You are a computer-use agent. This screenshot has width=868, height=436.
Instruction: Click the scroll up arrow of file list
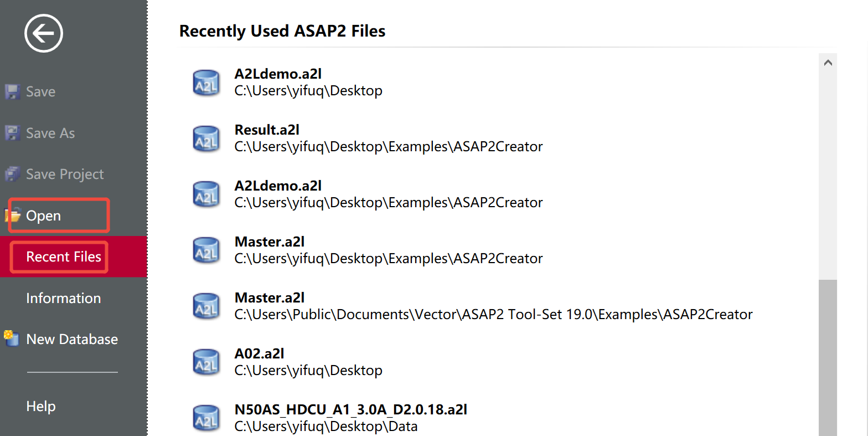coord(828,63)
